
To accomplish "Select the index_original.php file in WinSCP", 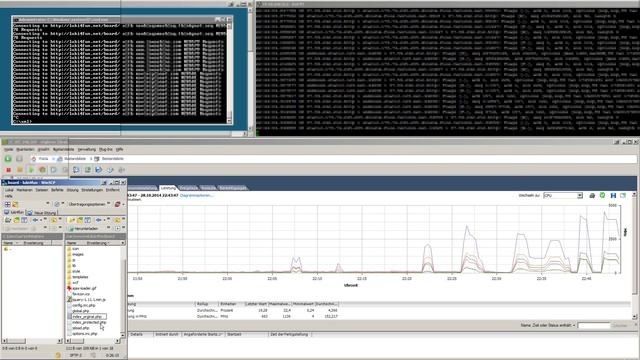I will tap(87, 317).
